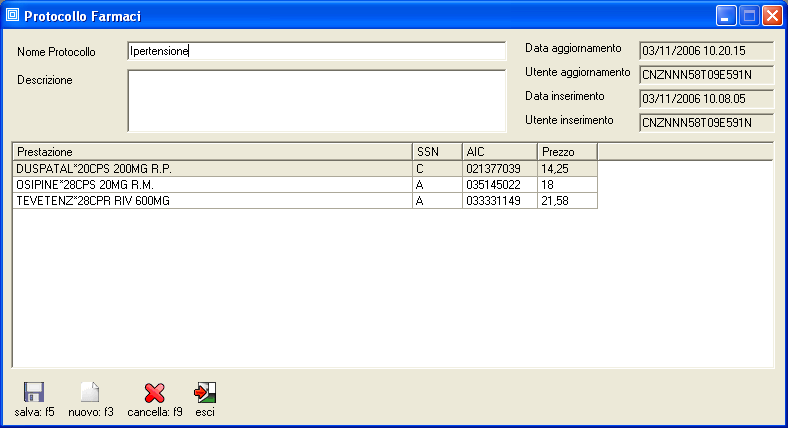Click the price cell 21,58

[x=566, y=201]
